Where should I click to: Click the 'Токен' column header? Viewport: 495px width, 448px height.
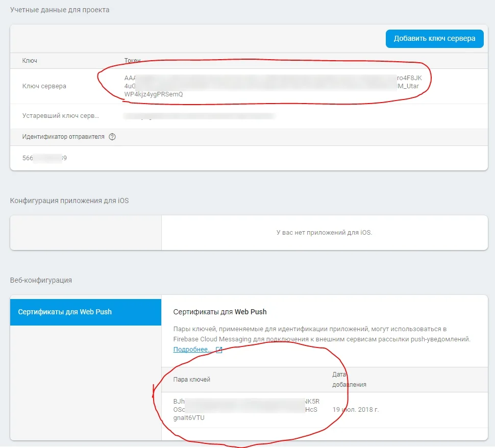132,60
